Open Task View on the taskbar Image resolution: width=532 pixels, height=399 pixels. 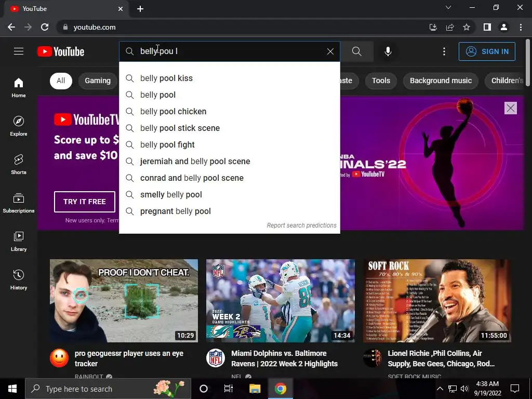pyautogui.click(x=229, y=389)
